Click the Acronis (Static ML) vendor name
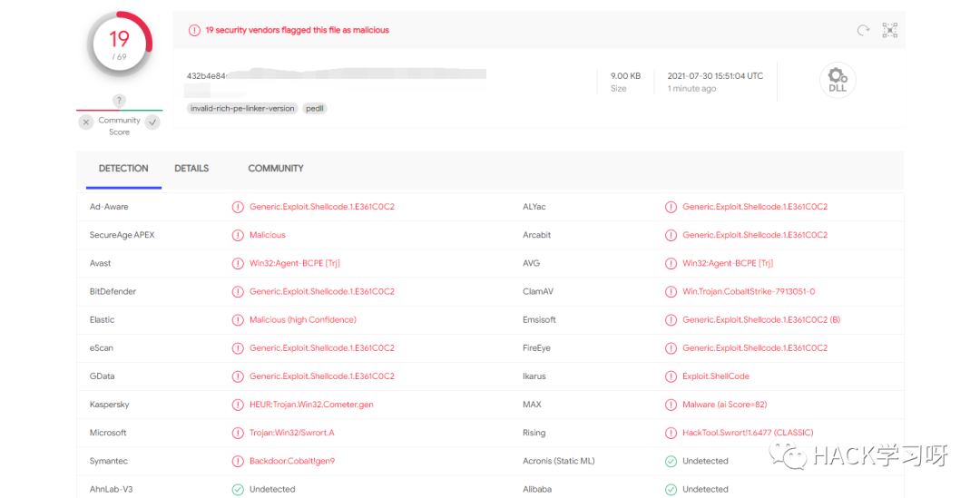Image resolution: width=980 pixels, height=498 pixels. pyautogui.click(x=559, y=461)
